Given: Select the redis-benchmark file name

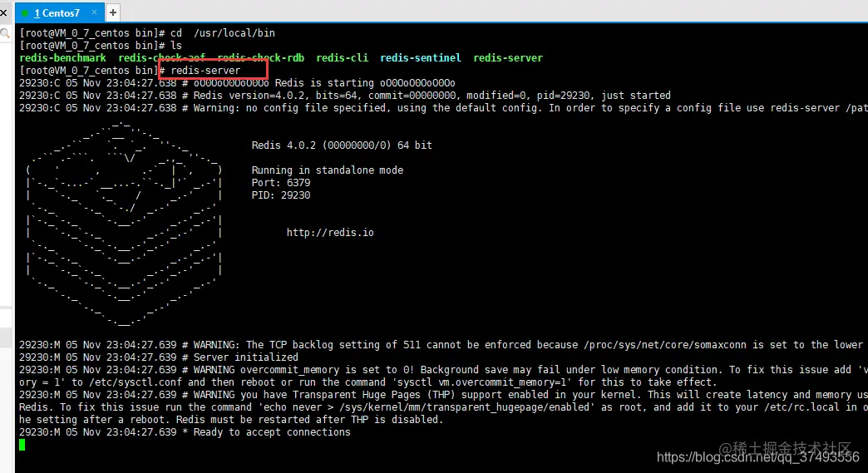Looking at the screenshot, I should (62, 57).
